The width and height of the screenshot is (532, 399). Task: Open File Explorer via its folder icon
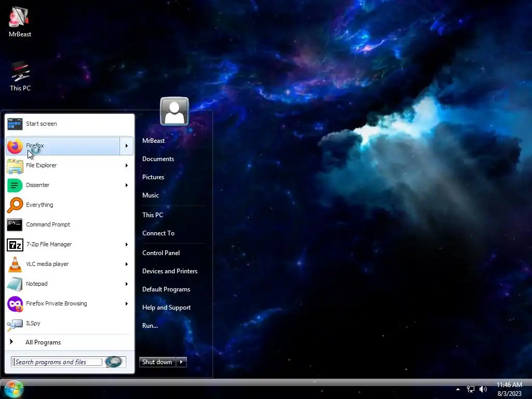[15, 166]
